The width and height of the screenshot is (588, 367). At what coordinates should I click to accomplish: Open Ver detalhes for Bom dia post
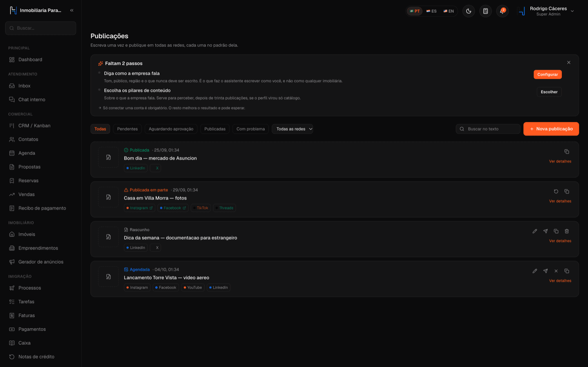[x=560, y=161]
